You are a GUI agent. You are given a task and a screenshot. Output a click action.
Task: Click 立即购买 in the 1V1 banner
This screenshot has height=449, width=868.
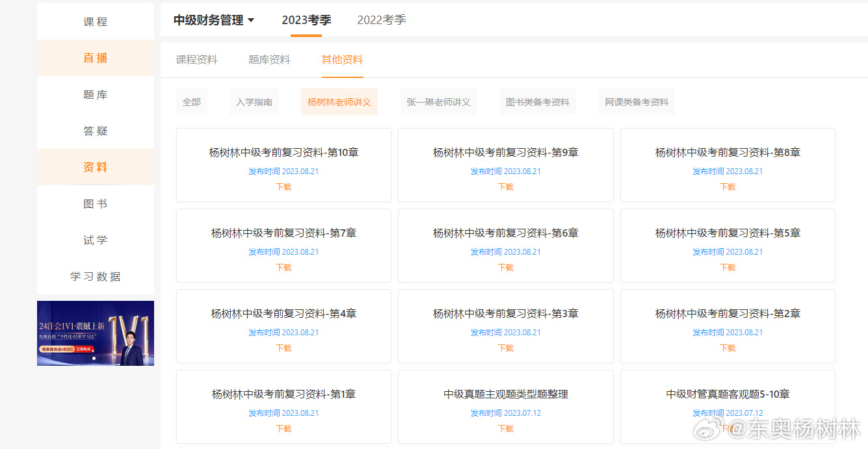(x=83, y=349)
